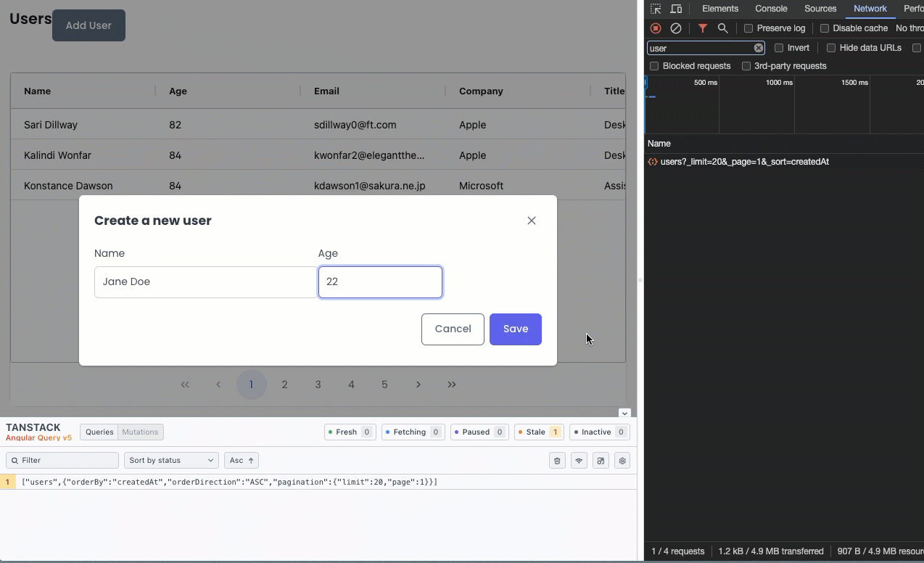Image resolution: width=924 pixels, height=563 pixels.
Task: Toggle device toolbar icon
Action: pyautogui.click(x=676, y=9)
